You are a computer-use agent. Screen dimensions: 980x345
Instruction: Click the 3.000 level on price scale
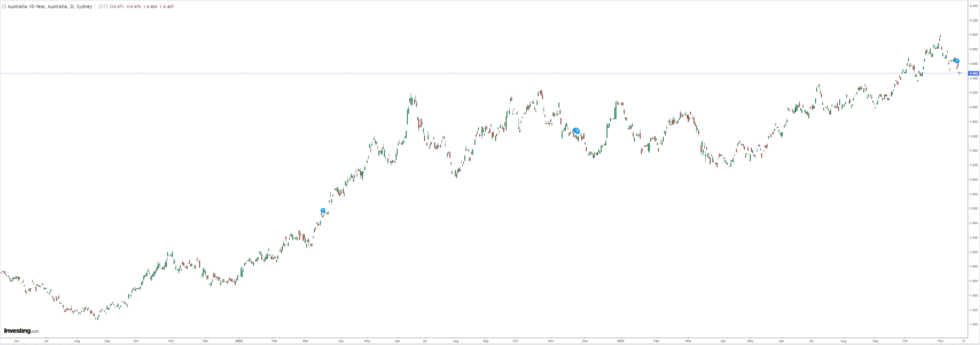coord(974,180)
